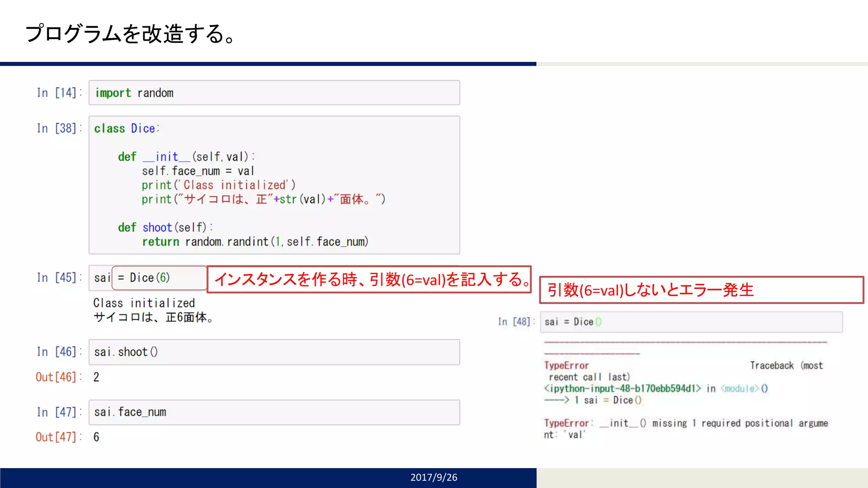This screenshot has height=488, width=868.
Task: Click the output value 6
Action: point(96,437)
